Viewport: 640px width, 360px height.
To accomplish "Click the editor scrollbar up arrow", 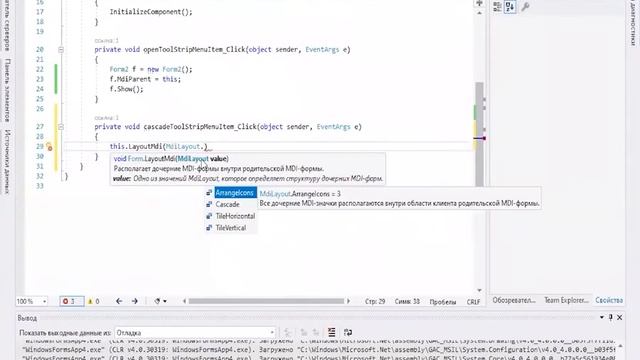I will click(x=480, y=13).
